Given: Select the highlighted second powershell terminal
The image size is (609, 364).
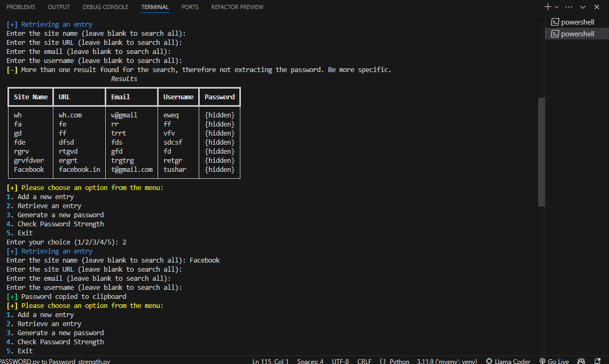Looking at the screenshot, I should click(x=577, y=34).
